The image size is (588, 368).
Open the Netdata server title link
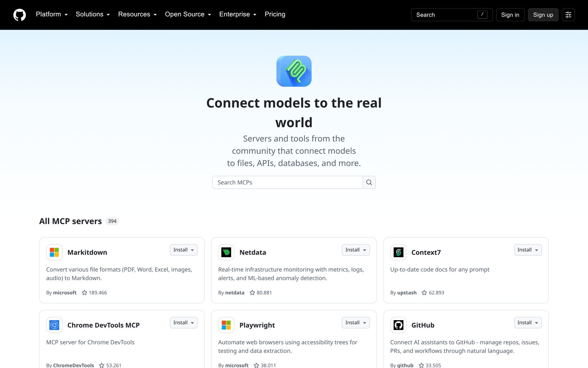coord(253,252)
